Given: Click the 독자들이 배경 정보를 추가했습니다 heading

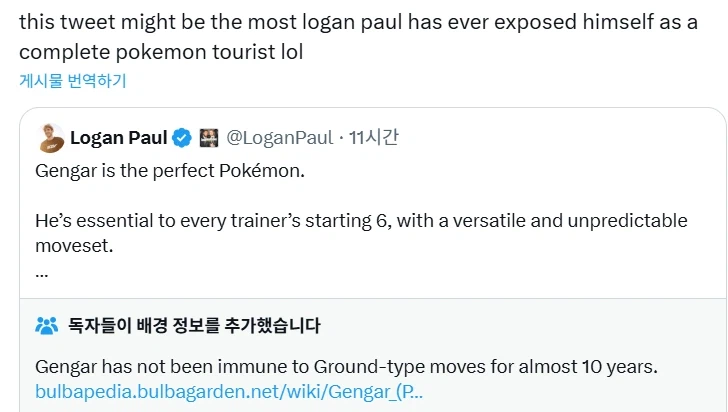Looking at the screenshot, I should [194, 325].
